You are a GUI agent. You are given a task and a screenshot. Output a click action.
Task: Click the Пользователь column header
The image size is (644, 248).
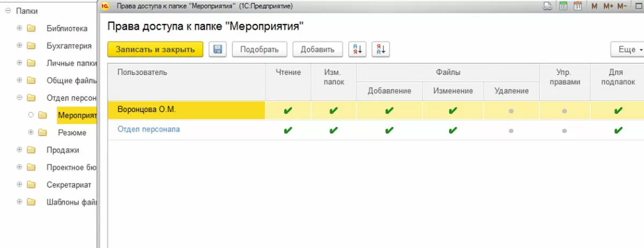pyautogui.click(x=142, y=72)
